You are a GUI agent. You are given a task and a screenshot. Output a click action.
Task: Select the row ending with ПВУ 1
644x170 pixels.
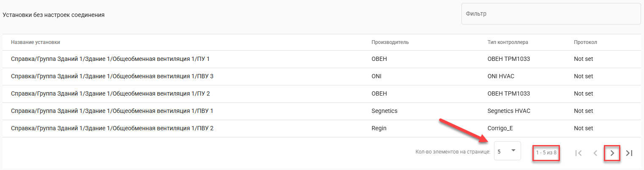click(x=112, y=111)
